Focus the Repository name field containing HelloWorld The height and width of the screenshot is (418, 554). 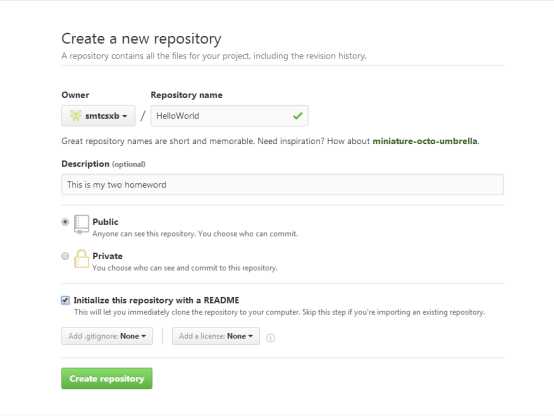click(229, 116)
